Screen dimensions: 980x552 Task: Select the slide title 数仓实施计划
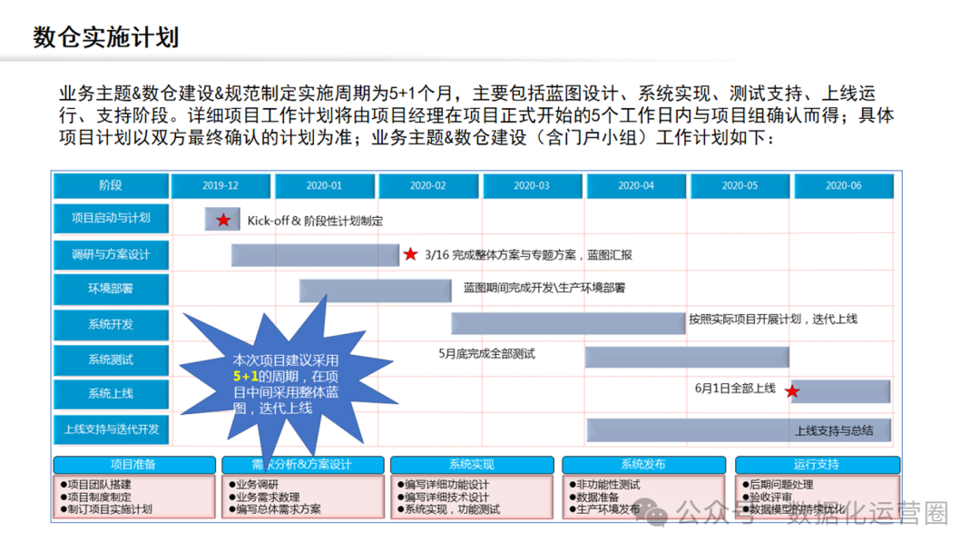tap(105, 37)
